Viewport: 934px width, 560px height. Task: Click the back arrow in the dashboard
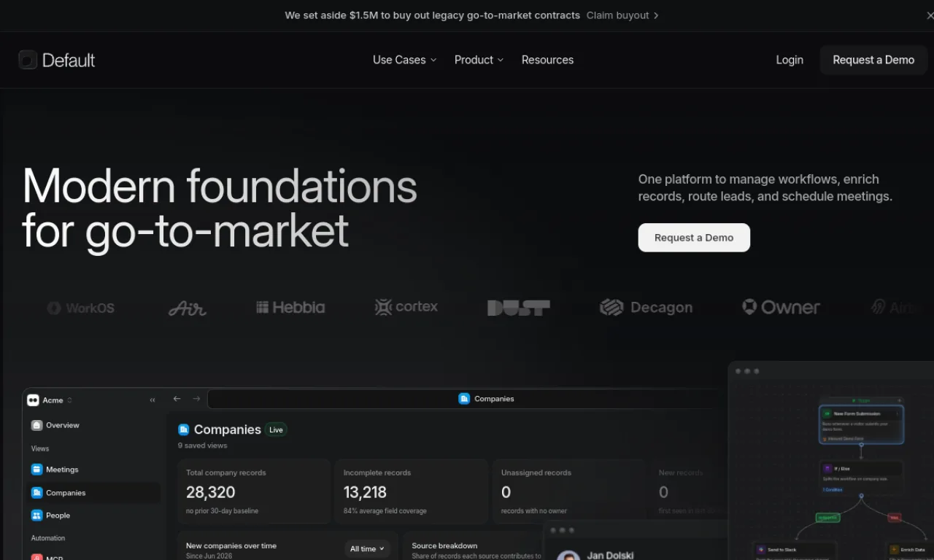click(177, 399)
